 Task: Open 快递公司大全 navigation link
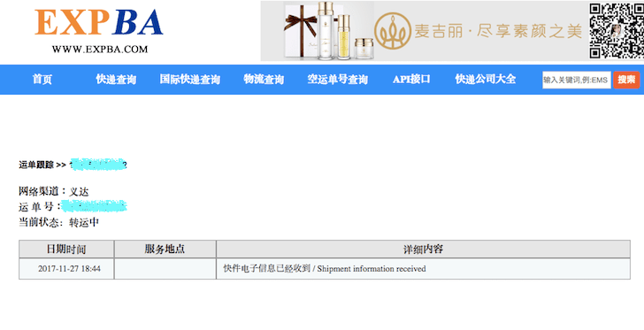(x=486, y=80)
